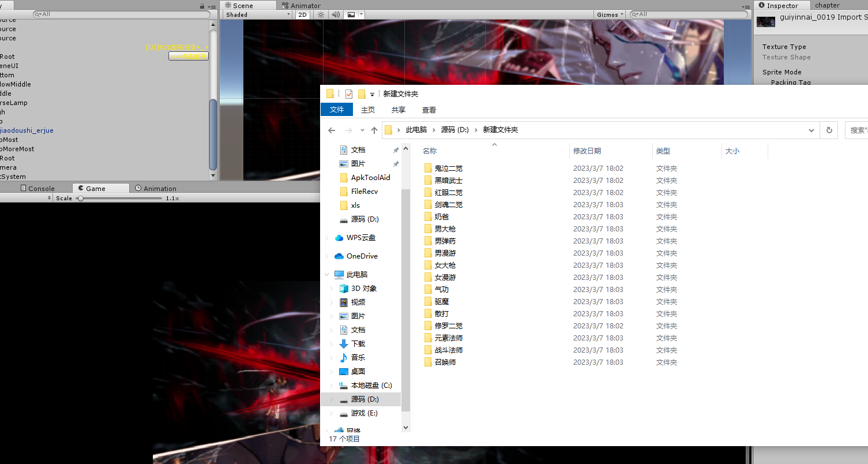This screenshot has width=868, height=464.
Task: Select the 鬼泣二觉 folder
Action: coord(448,169)
